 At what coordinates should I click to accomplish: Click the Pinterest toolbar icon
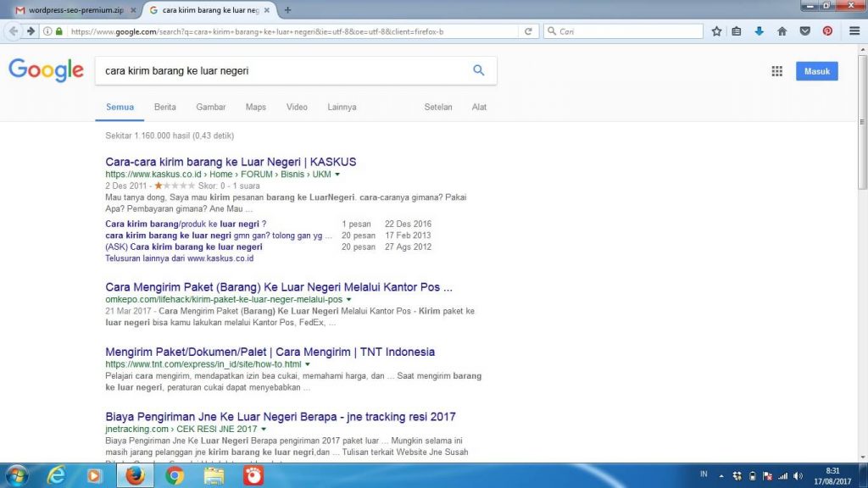(x=827, y=31)
